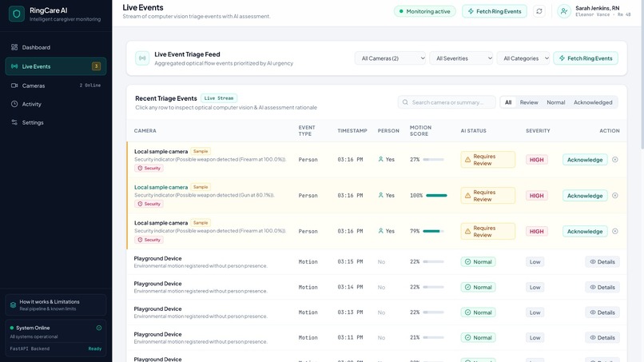Open the All Severities dropdown
Viewport: 644px width, 362px height.
pos(462,58)
